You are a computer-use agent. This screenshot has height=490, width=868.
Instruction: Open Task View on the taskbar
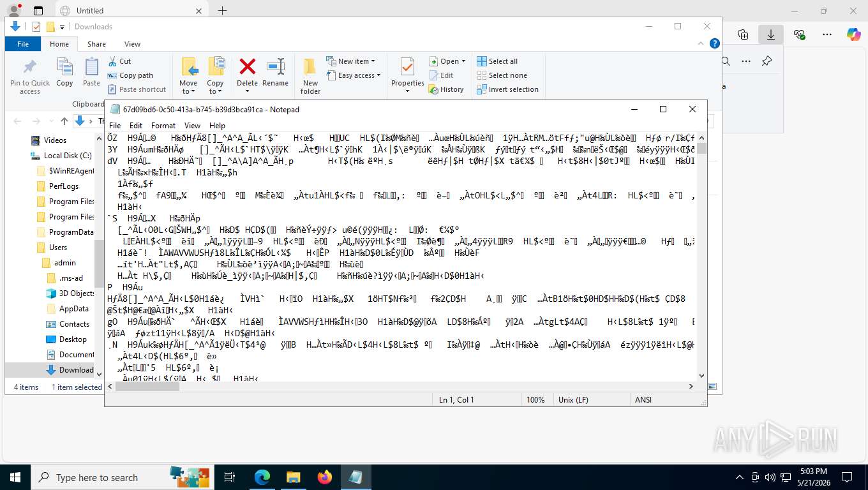230,477
